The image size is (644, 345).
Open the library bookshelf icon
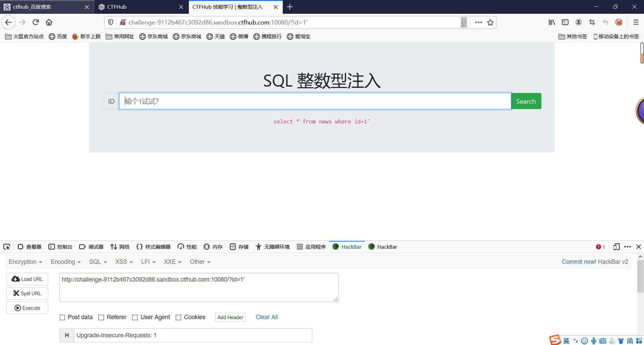pos(552,22)
